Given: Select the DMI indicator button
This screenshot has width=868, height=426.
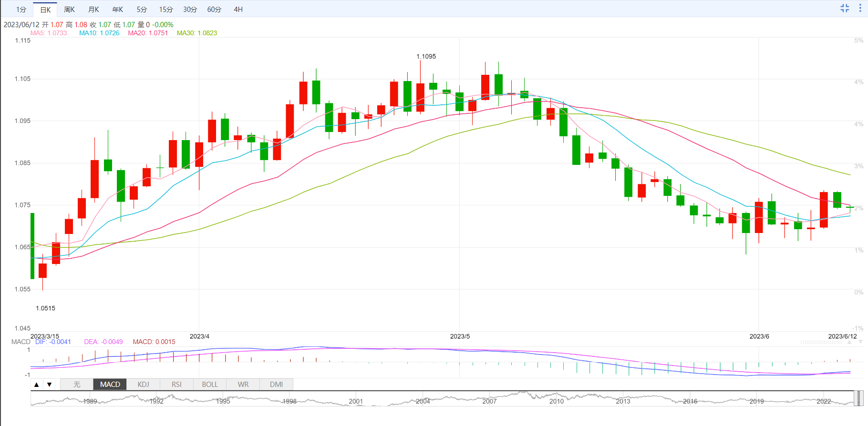Looking at the screenshot, I should coord(277,385).
